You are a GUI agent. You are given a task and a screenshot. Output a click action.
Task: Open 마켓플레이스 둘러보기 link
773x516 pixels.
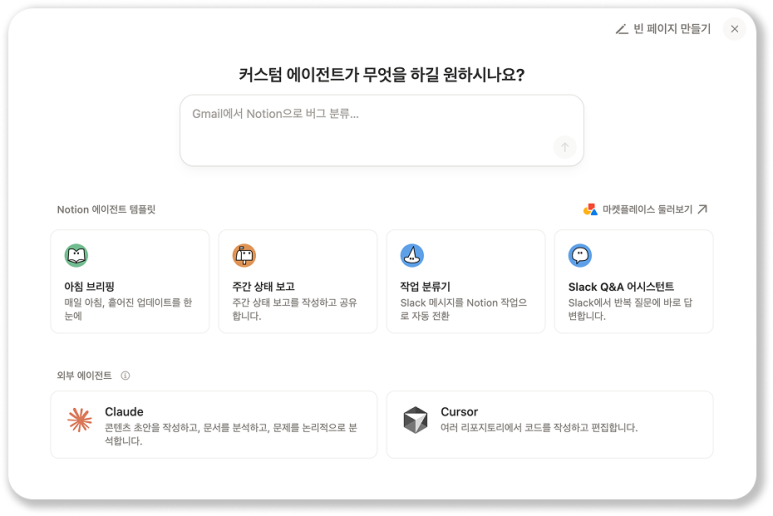(647, 209)
